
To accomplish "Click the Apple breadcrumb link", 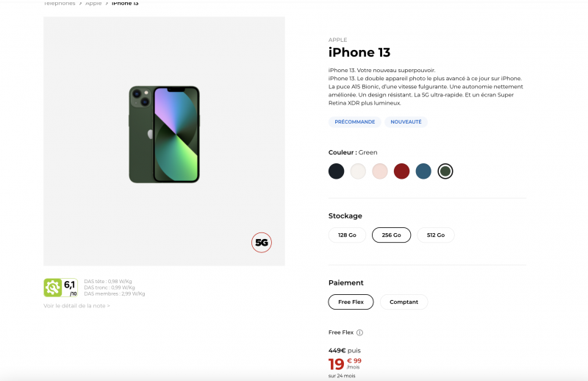I will click(x=93, y=4).
